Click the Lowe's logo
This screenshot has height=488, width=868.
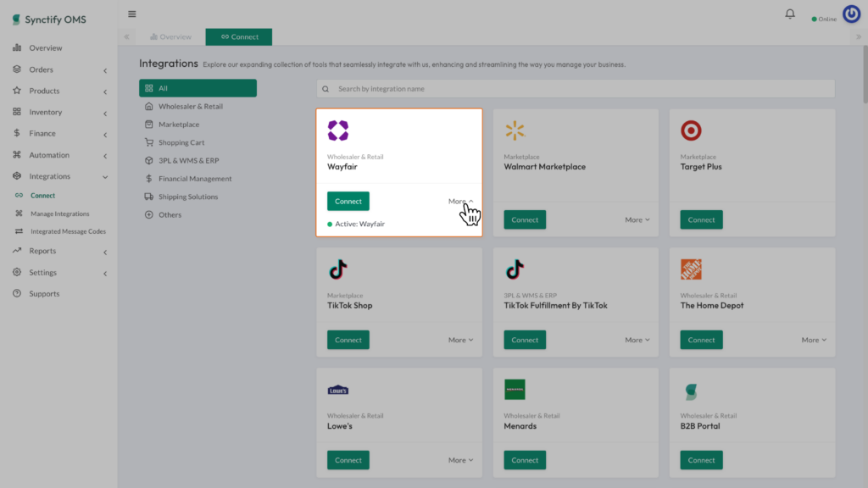(x=337, y=390)
